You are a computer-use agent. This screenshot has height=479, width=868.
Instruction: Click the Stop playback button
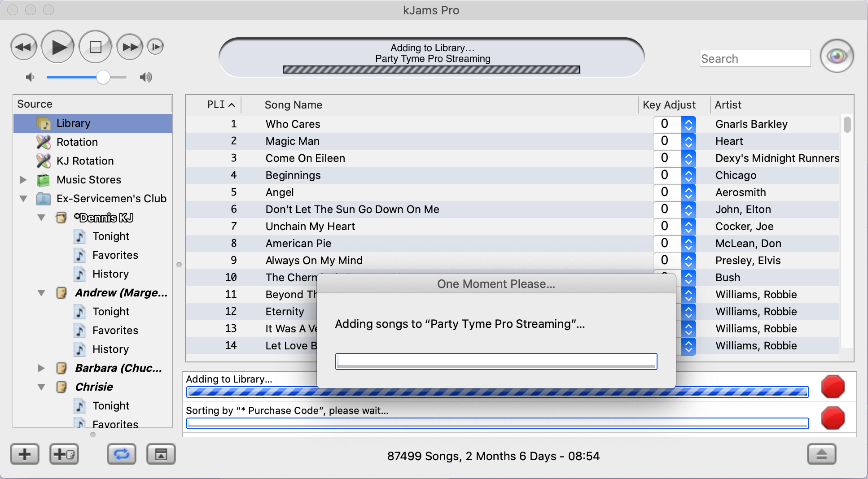click(95, 47)
